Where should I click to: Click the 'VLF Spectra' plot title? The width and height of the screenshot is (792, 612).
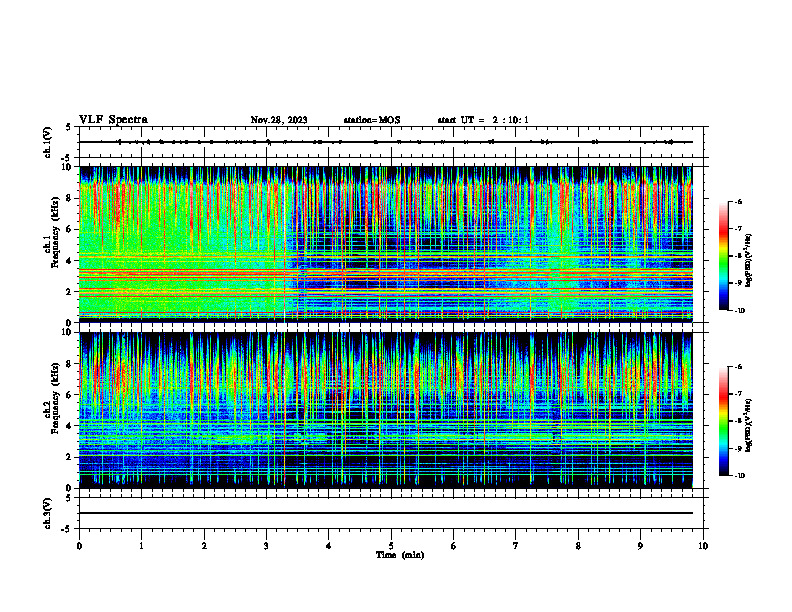(113, 120)
